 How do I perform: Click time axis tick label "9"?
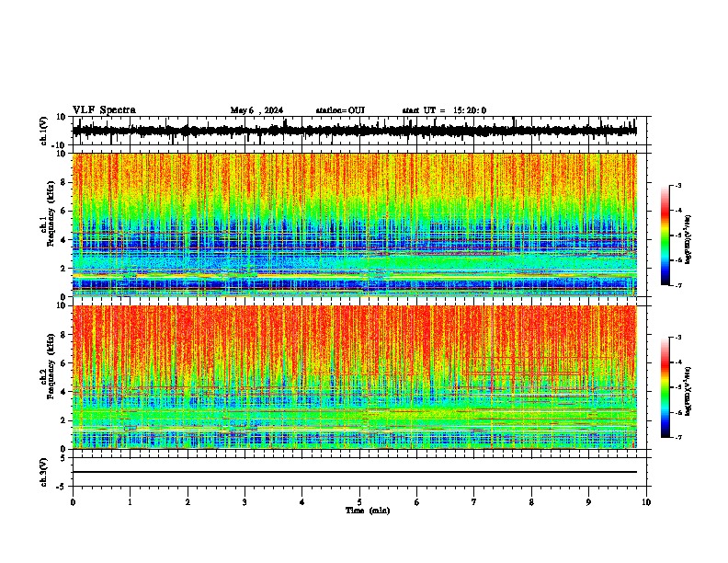(x=588, y=502)
